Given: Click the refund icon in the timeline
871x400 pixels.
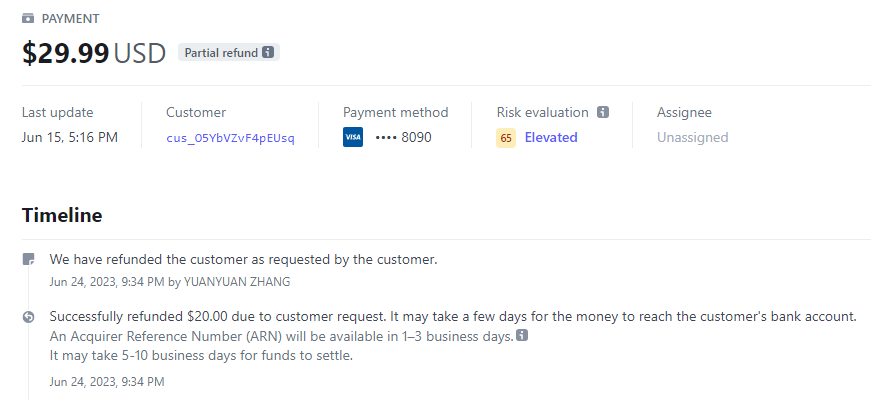Looking at the screenshot, I should pyautogui.click(x=29, y=317).
